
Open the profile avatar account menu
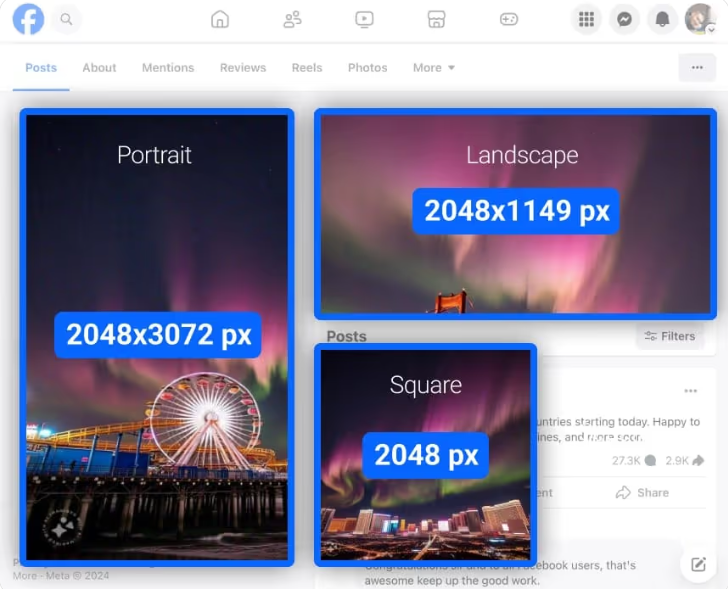pos(699,19)
